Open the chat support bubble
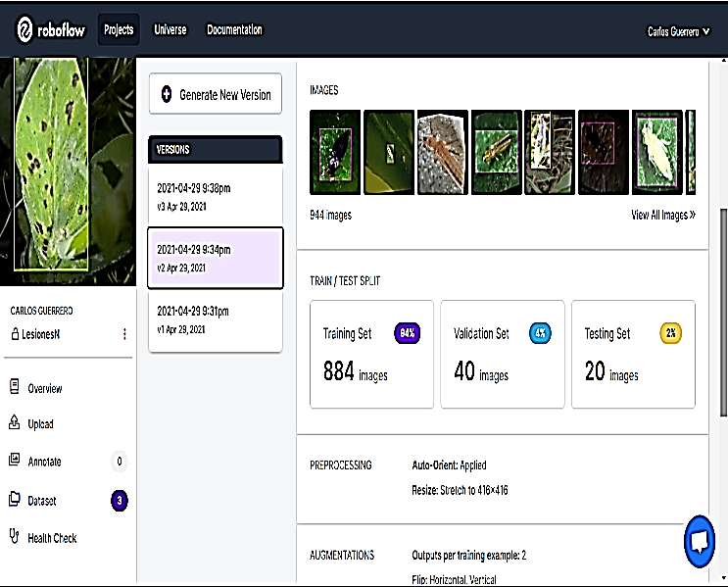The image size is (728, 587). coord(700,542)
